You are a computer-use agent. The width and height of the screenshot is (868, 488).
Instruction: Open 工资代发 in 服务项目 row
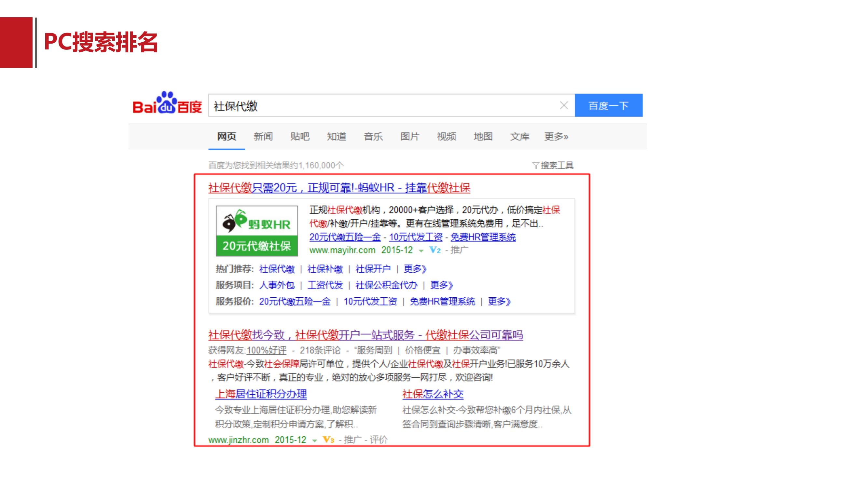tap(325, 285)
